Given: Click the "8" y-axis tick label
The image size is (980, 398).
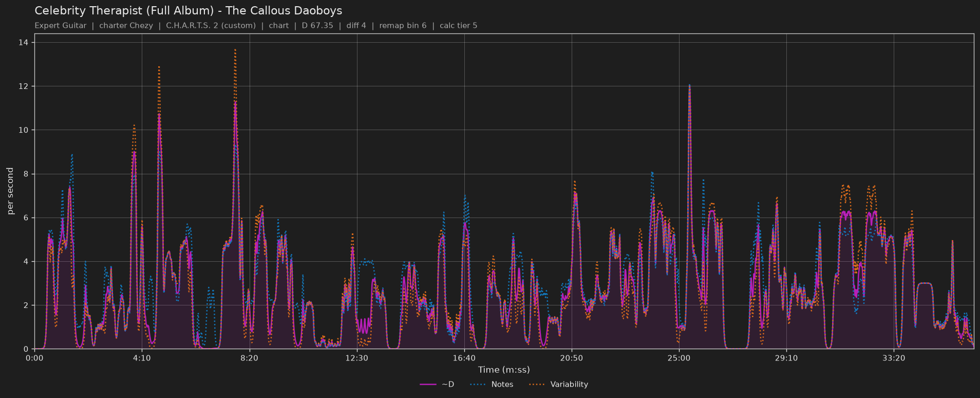Looking at the screenshot, I should (x=26, y=174).
